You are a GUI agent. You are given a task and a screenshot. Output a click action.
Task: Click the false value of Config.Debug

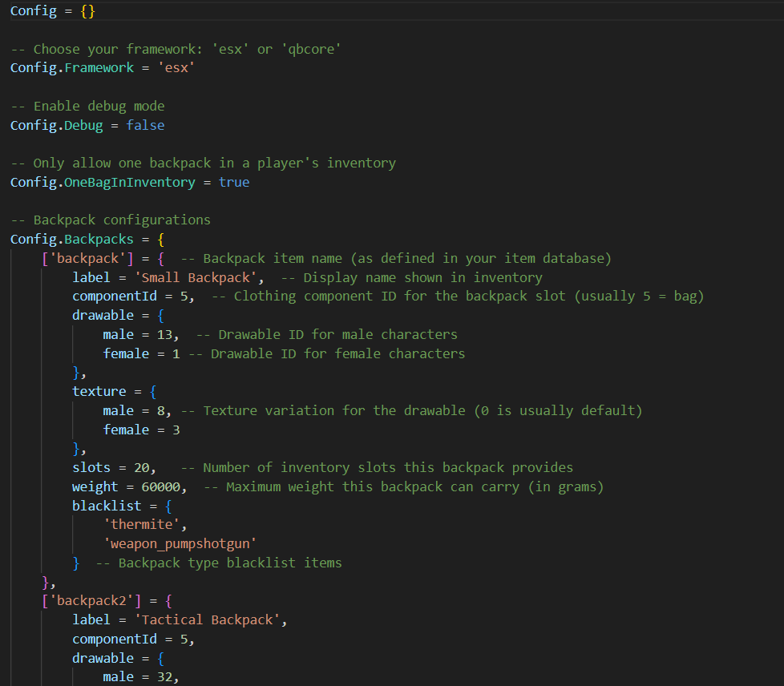(x=145, y=125)
